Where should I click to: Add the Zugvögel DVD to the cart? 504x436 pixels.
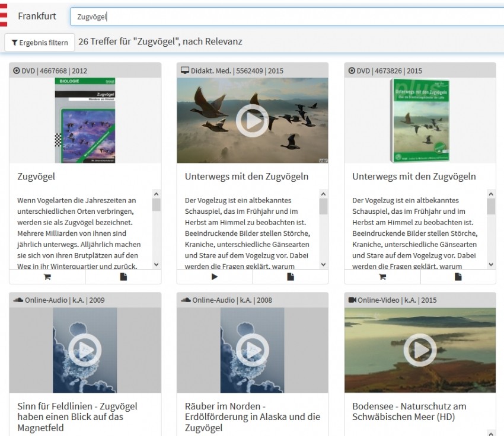pos(47,277)
